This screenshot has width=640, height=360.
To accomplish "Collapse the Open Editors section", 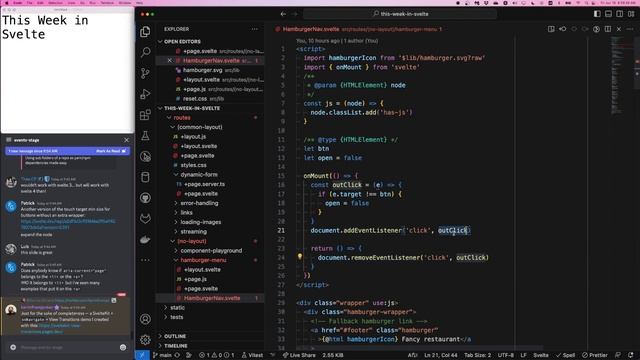I will tap(182, 42).
